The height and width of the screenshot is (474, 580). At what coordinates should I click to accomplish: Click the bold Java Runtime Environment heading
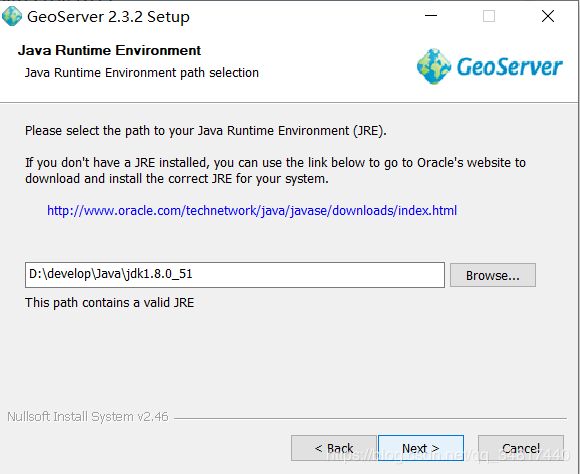[109, 50]
